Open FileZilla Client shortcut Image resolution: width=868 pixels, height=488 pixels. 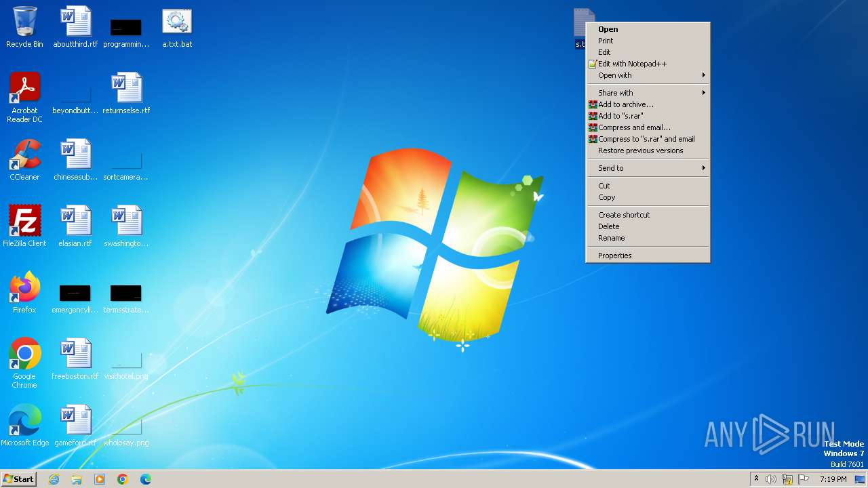24,226
